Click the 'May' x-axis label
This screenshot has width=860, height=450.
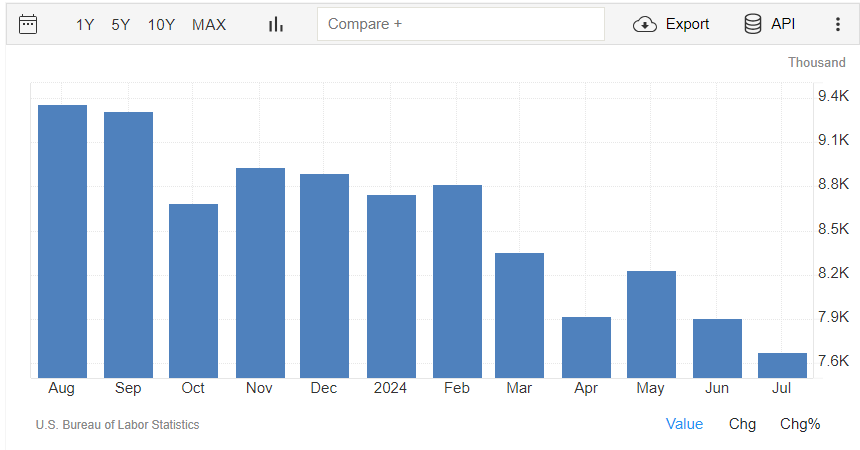point(650,389)
